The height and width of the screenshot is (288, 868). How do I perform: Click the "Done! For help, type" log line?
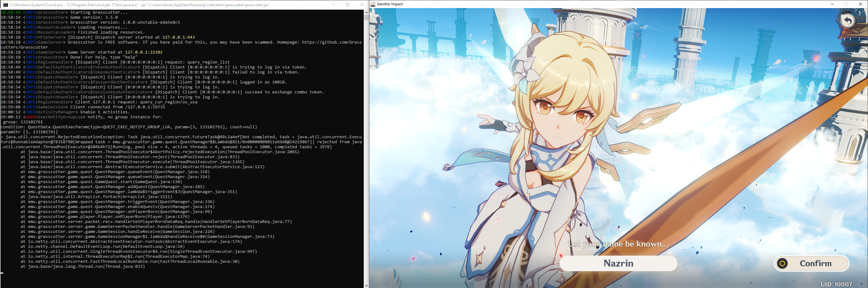[x=69, y=57]
